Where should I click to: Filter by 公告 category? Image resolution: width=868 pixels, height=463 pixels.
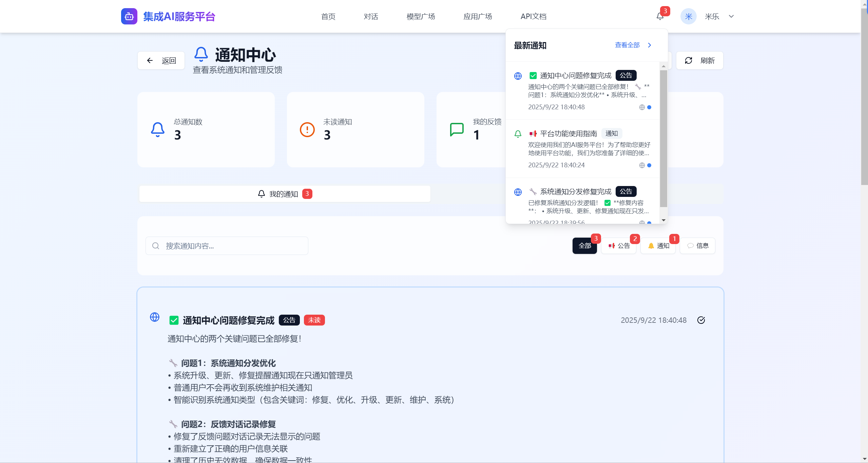(619, 246)
